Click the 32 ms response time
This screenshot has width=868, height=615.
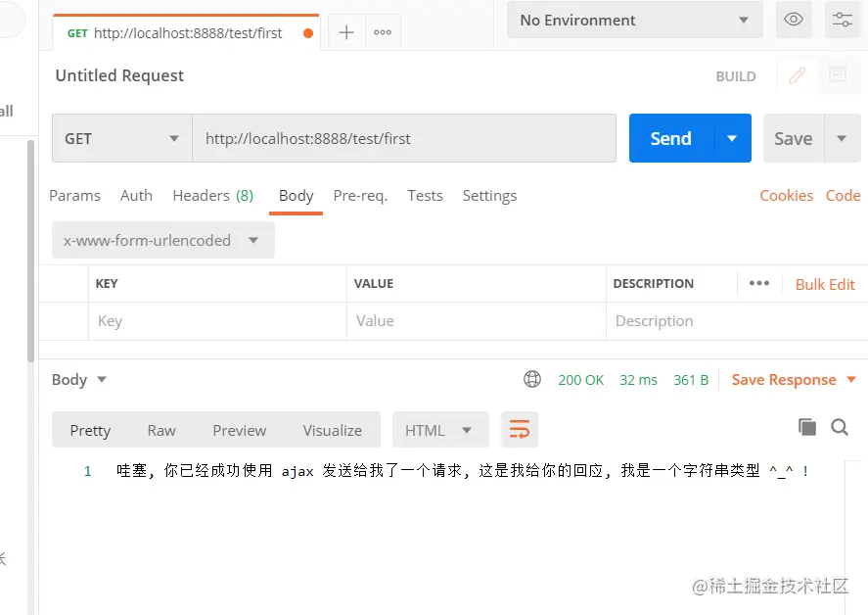638,380
